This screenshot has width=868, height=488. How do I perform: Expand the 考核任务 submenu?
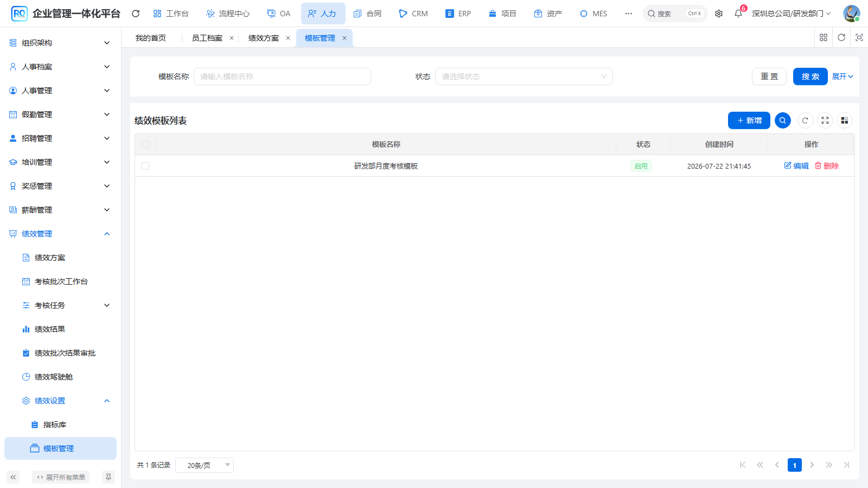[60, 305]
